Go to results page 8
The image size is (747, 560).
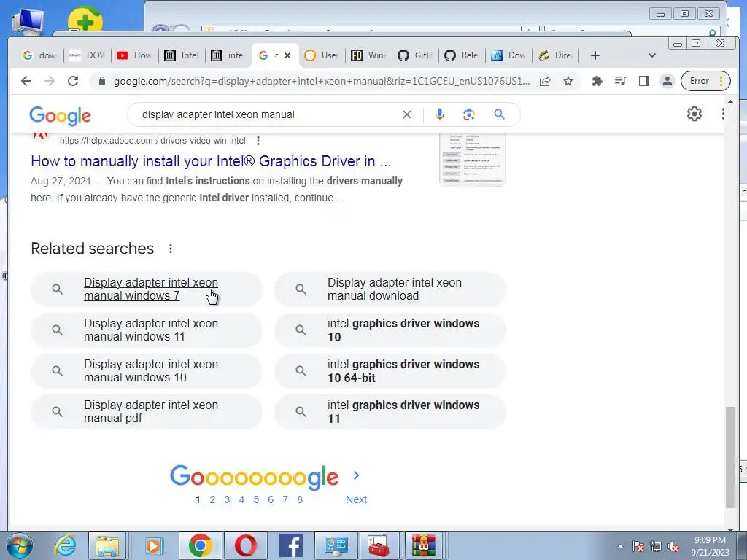pyautogui.click(x=300, y=499)
